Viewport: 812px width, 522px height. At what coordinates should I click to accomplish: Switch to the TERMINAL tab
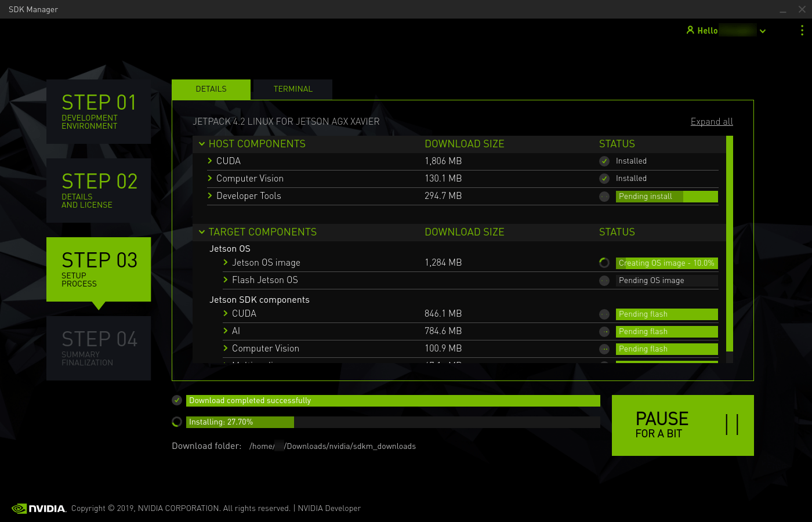tap(292, 89)
